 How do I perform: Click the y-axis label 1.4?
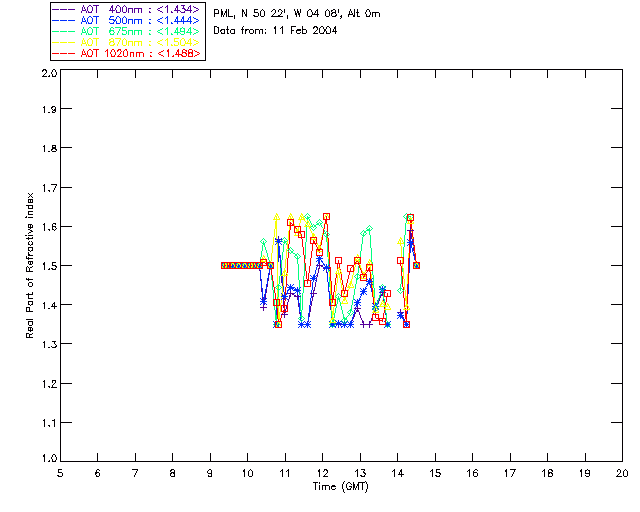pos(49,305)
